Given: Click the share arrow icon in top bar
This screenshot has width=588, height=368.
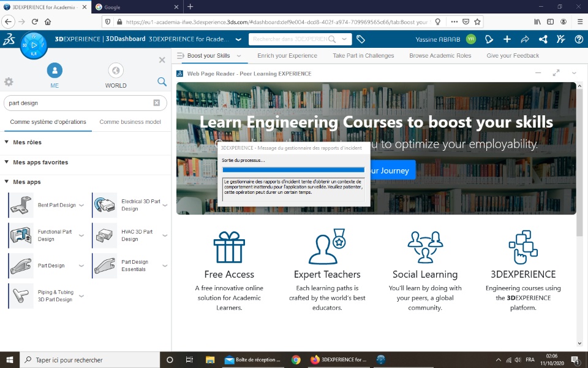Looking at the screenshot, I should (x=525, y=39).
